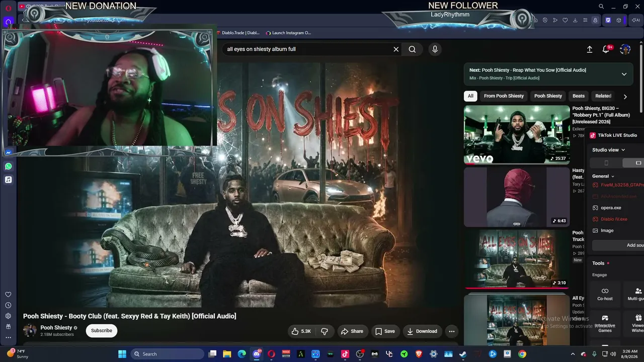Open the Robbery Pt.1 Full Album thumbnail

pos(517,135)
